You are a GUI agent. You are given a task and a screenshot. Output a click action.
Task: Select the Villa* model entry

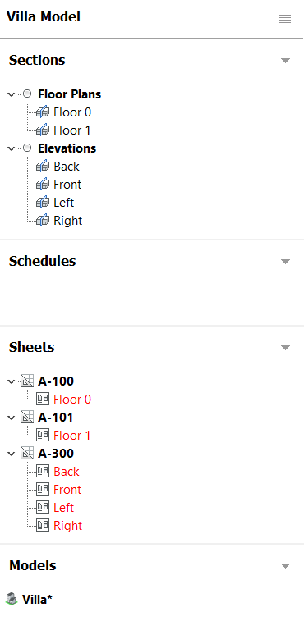coord(38,599)
